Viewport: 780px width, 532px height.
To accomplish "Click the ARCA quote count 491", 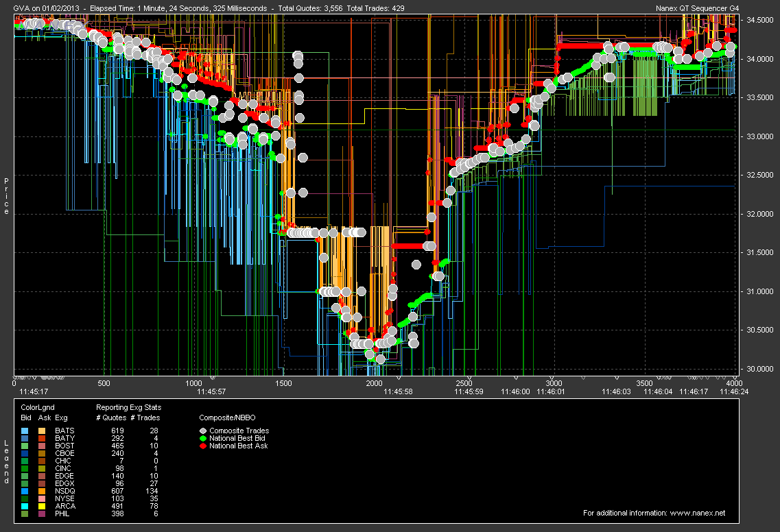I will (118, 506).
